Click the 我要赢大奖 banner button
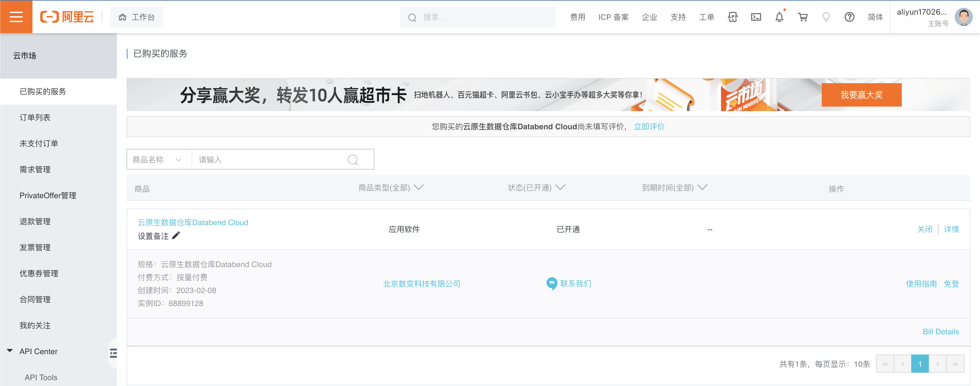Screen dimensions: 980x386 (861, 95)
